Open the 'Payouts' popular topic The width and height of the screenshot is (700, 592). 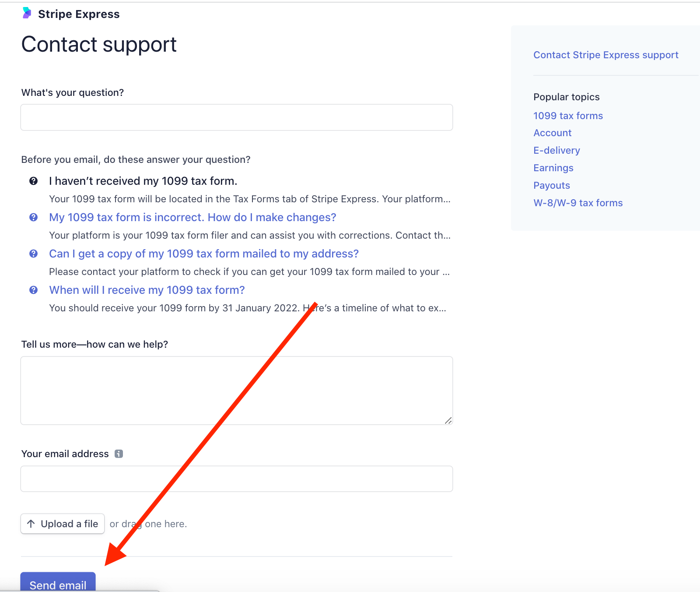pyautogui.click(x=552, y=185)
